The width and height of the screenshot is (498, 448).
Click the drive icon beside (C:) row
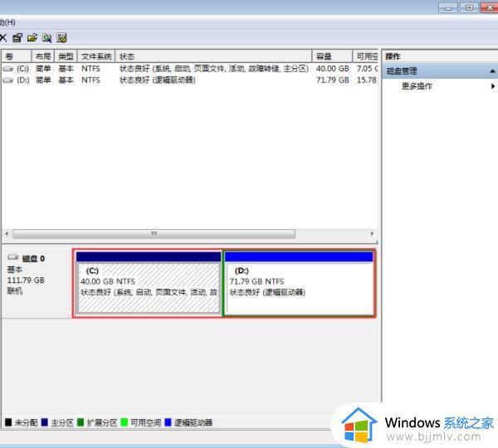point(8,69)
